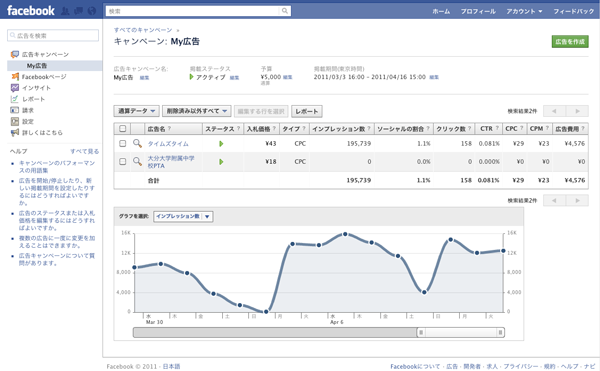This screenshot has width=600, height=371.
Task: Click right handle of graph range slider
Action: 500,332
